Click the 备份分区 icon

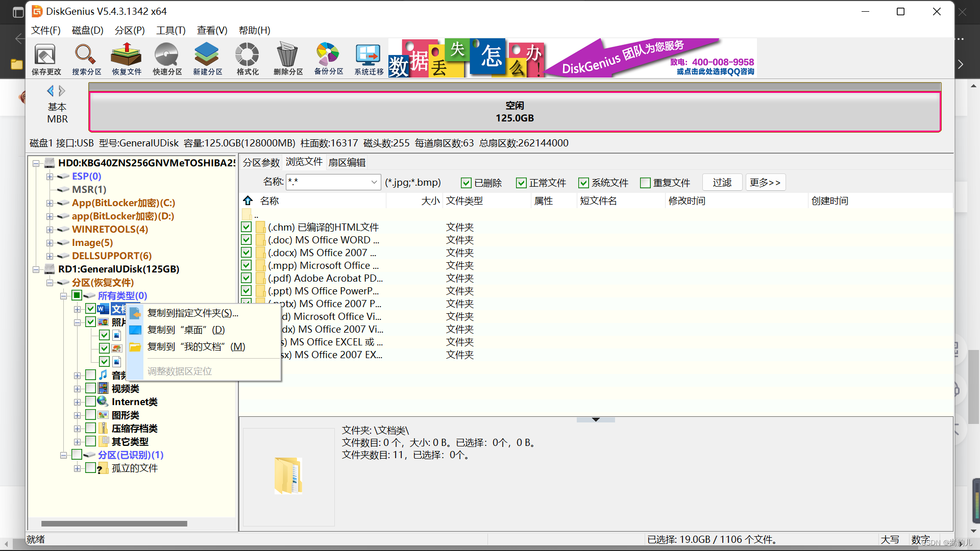tap(327, 58)
